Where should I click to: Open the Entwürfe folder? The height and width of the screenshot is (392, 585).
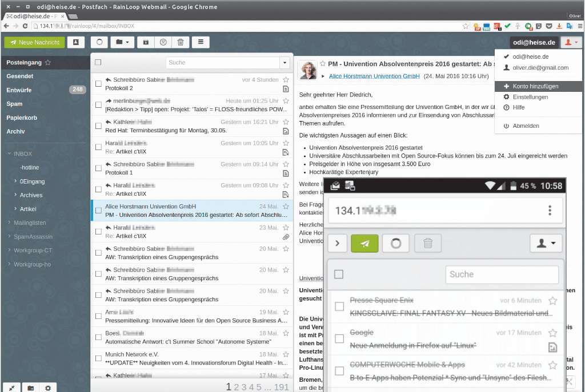coord(19,90)
